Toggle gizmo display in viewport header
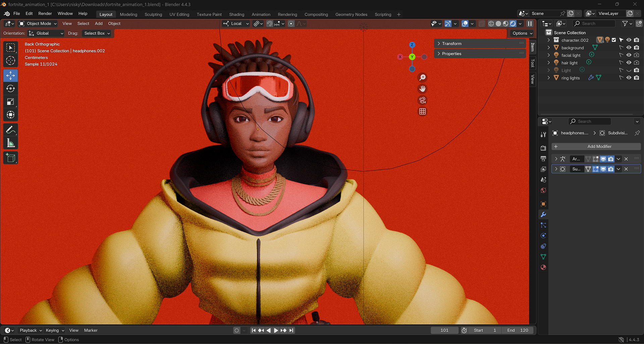644x344 pixels. pos(448,23)
